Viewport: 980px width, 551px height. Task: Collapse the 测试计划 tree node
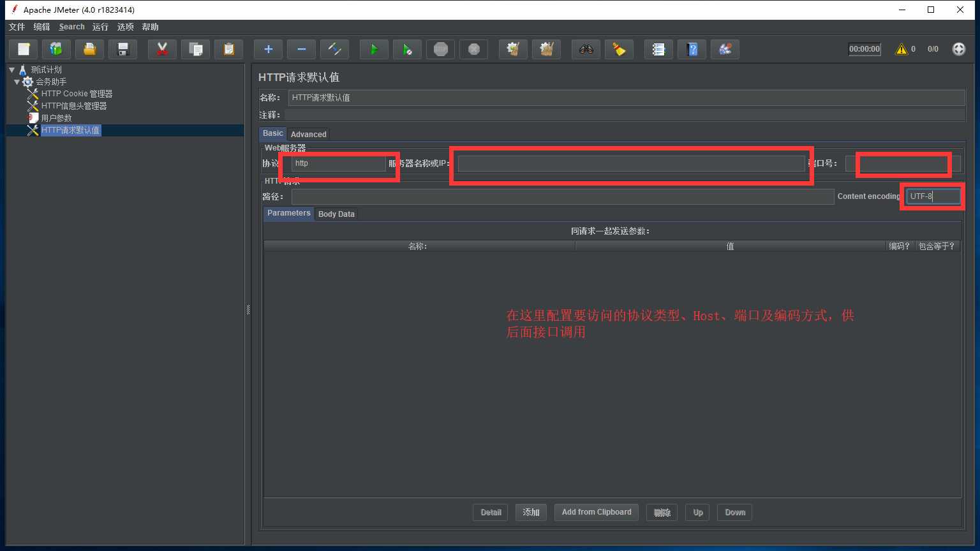coord(11,70)
